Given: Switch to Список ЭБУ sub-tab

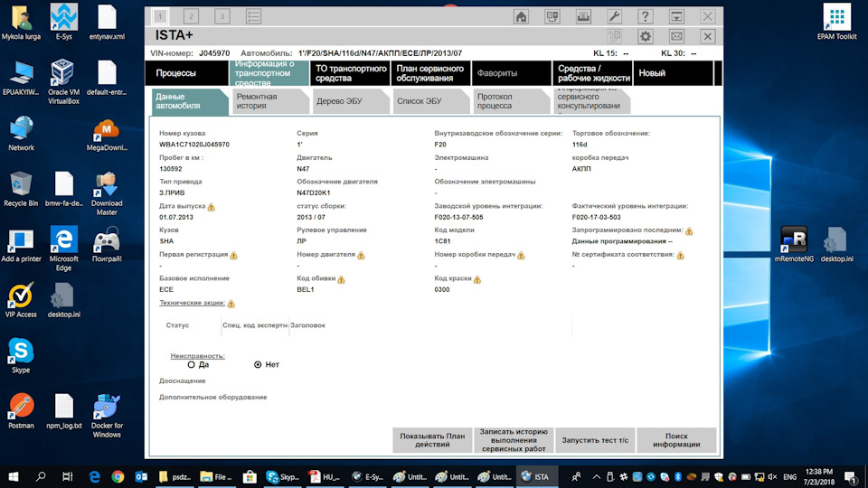Looking at the screenshot, I should tap(430, 101).
